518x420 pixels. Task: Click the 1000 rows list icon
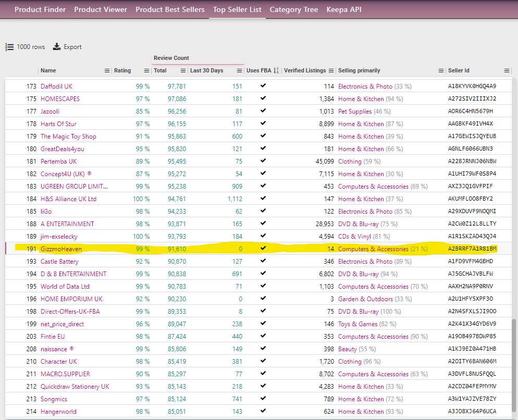coord(9,47)
